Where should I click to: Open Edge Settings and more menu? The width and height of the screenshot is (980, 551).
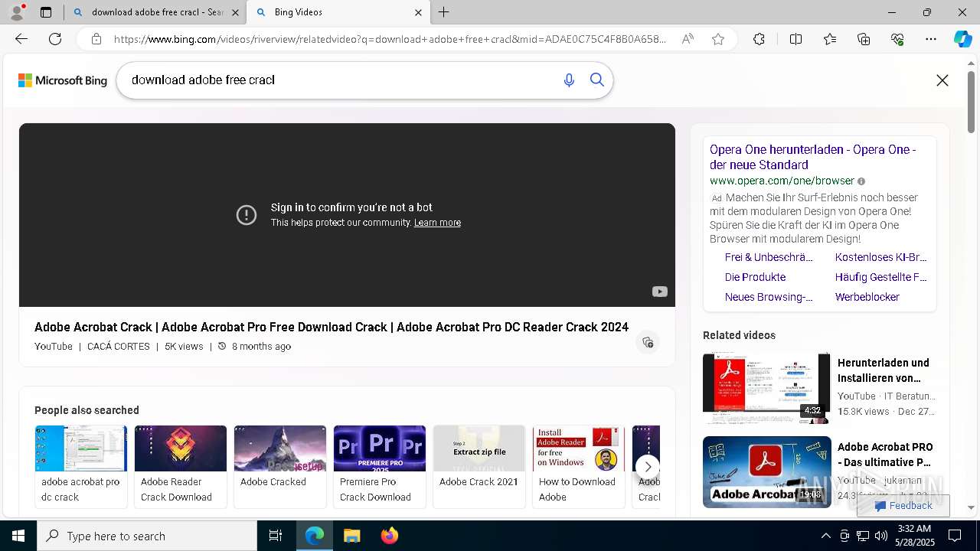(x=931, y=39)
